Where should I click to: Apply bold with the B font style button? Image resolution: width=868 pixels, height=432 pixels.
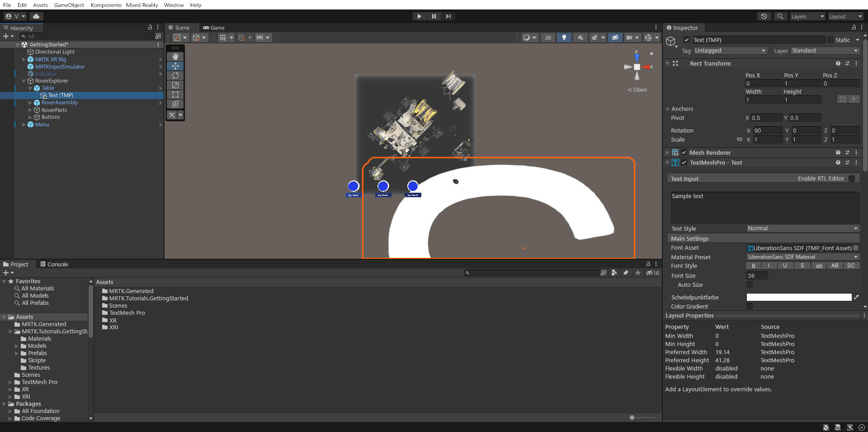(753, 266)
